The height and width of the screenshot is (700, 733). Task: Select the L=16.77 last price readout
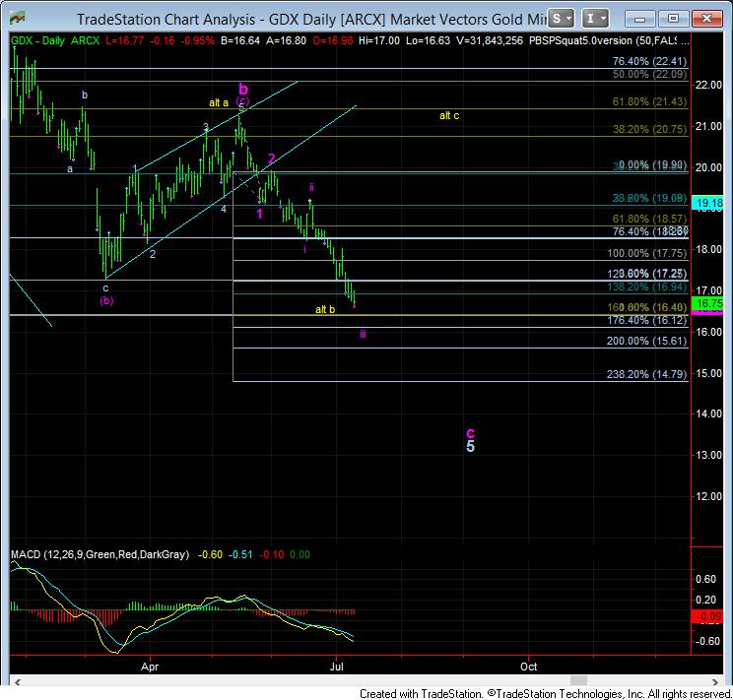point(124,40)
